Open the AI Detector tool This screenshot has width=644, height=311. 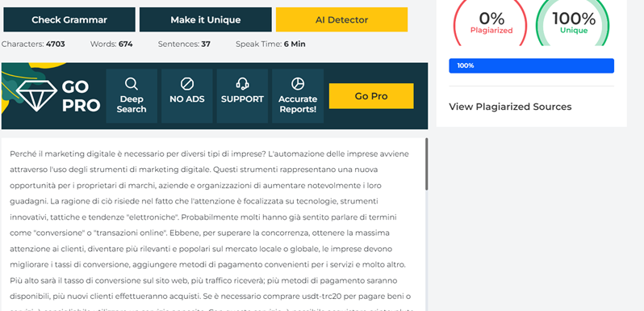tap(341, 19)
